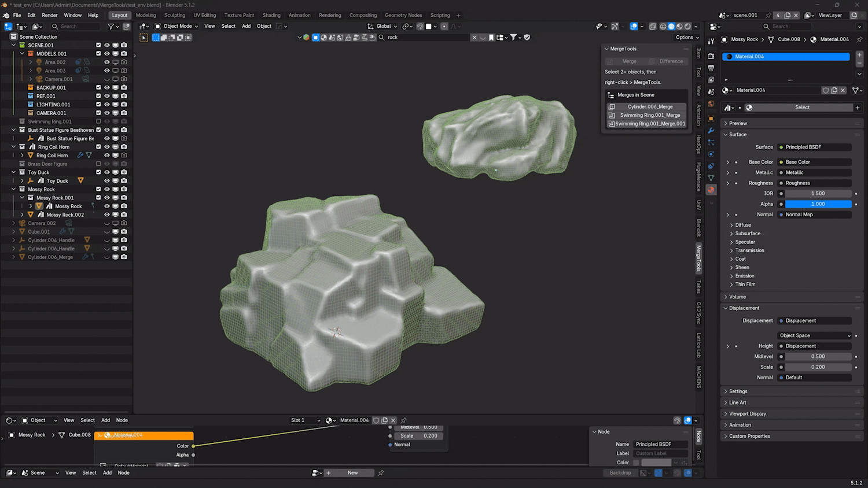
Task: Collapse the Displacement panel
Action: [x=744, y=308]
